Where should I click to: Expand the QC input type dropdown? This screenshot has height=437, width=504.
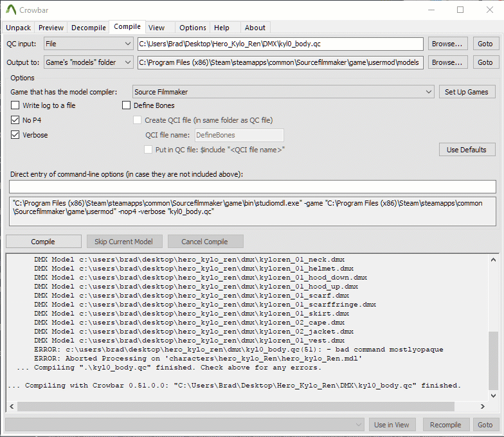click(89, 44)
